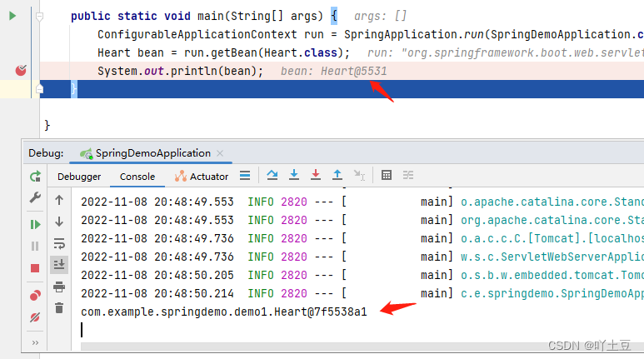Collapse at the method end fold marker
This screenshot has width=644, height=359.
tap(39, 88)
